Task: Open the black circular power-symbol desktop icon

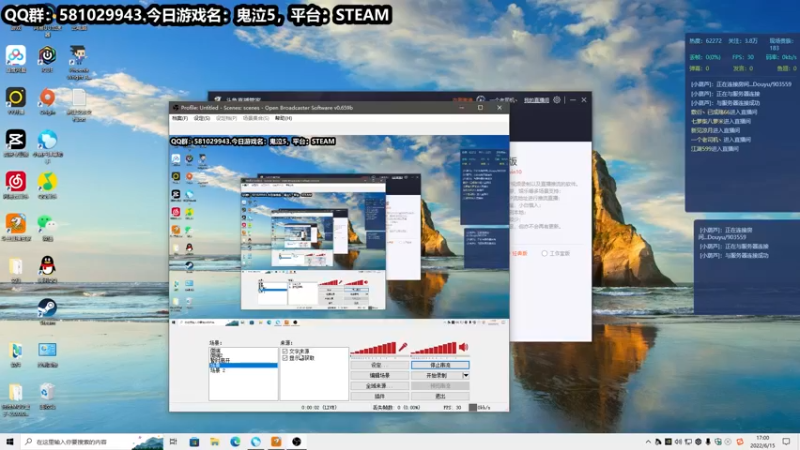Action: pyautogui.click(x=47, y=58)
